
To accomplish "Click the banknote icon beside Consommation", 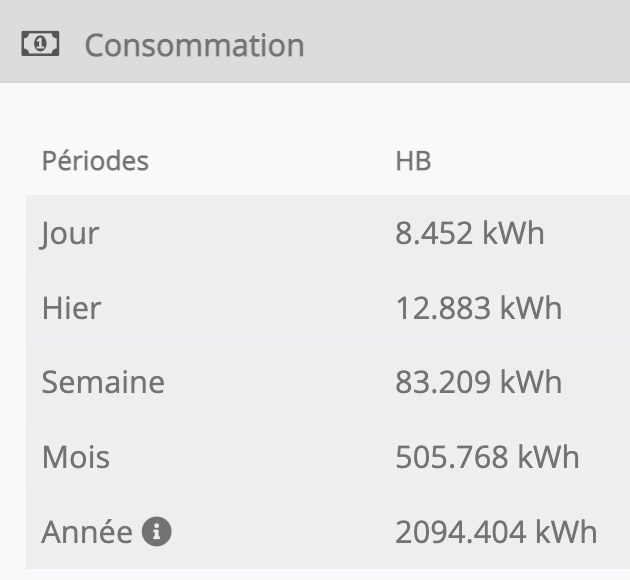I will click(41, 44).
